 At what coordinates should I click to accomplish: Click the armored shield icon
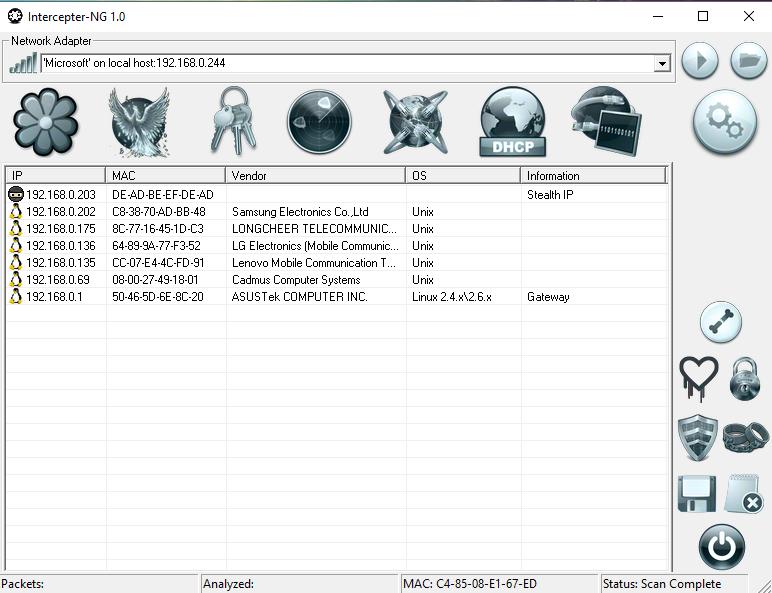click(x=697, y=438)
